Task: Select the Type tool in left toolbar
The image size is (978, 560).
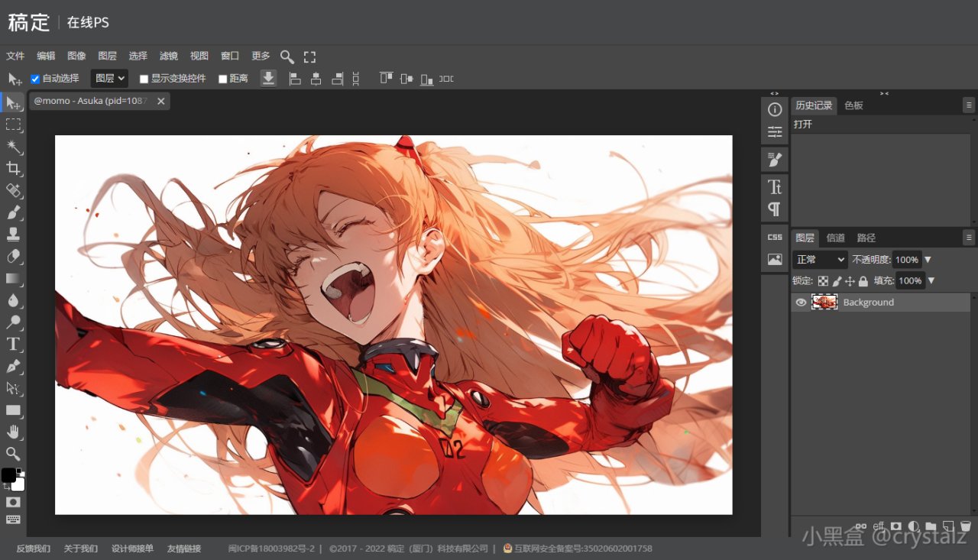Action: pos(13,344)
